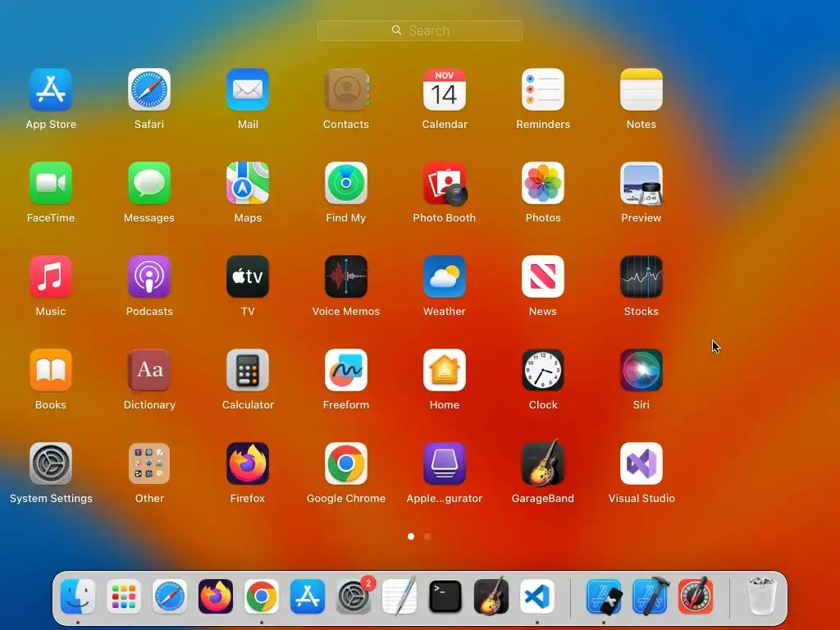Launch Terminal from the Dock
This screenshot has height=630, width=840.
coord(445,596)
